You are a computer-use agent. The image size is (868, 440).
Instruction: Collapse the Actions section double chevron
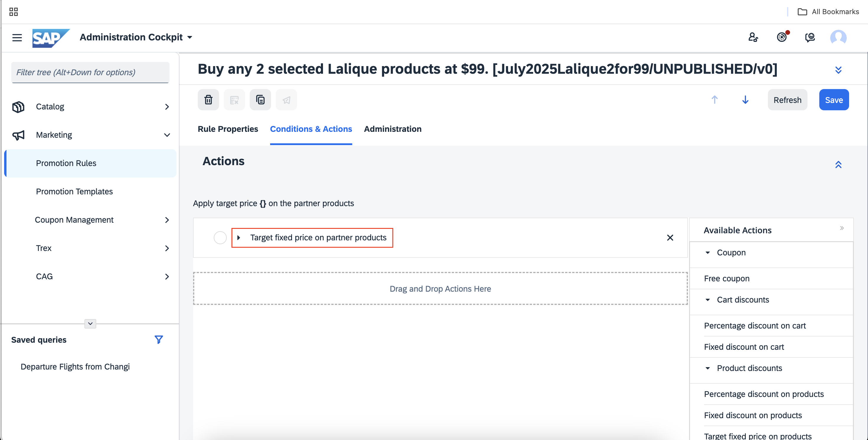pyautogui.click(x=838, y=165)
